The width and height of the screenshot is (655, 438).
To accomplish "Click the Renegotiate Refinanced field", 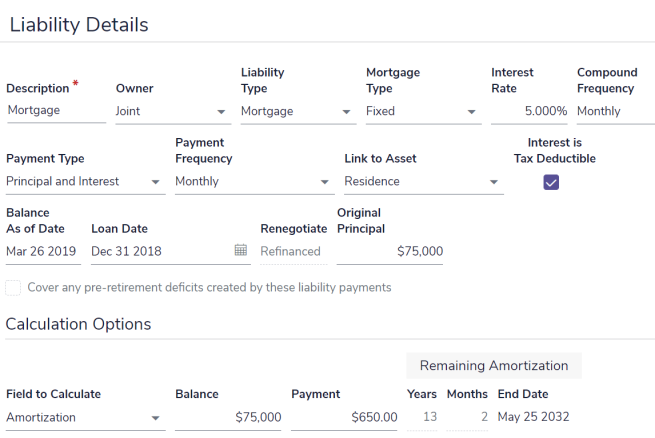I will pyautogui.click(x=294, y=252).
